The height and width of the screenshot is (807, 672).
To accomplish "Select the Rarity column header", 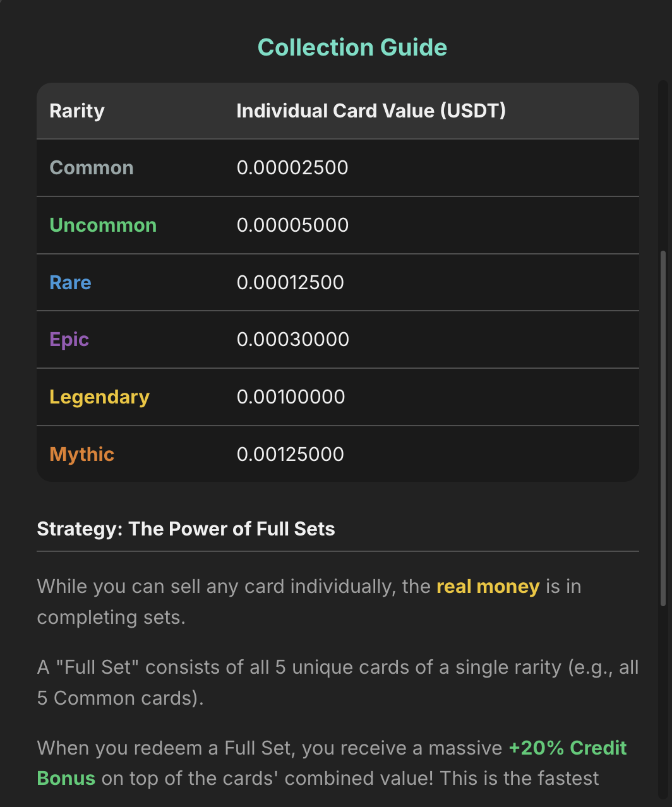I will click(77, 111).
